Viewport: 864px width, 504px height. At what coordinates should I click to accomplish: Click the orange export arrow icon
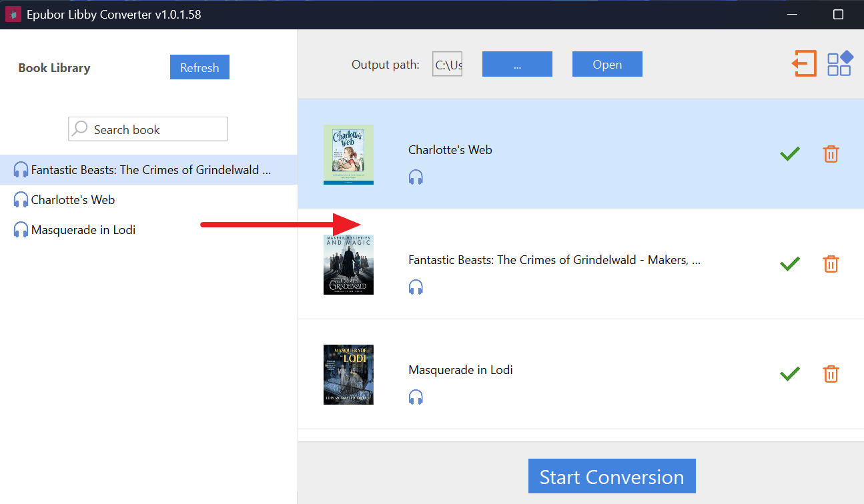pos(805,64)
